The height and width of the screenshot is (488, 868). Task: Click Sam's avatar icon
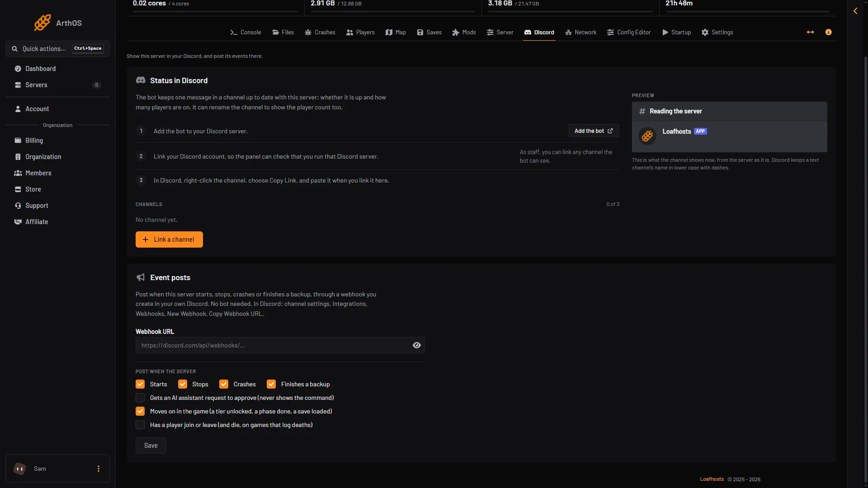[20, 469]
